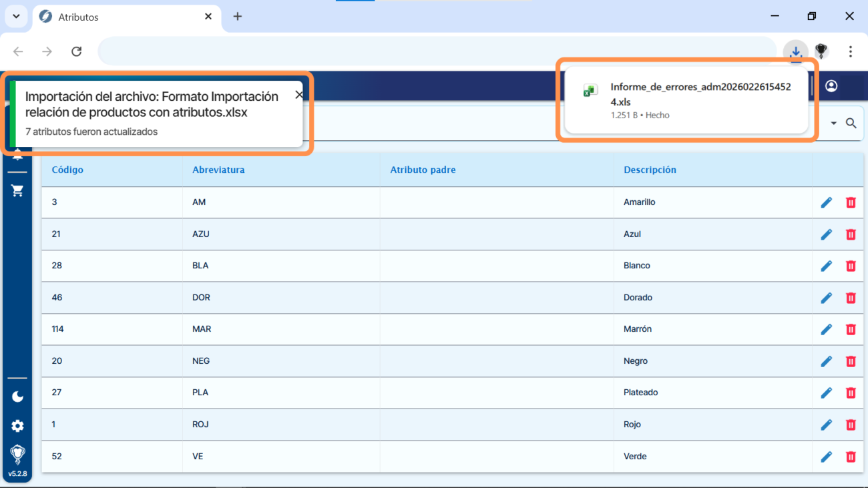This screenshot has height=488, width=868.
Task: Click the edit pencil for Amarillo row
Action: click(x=826, y=202)
